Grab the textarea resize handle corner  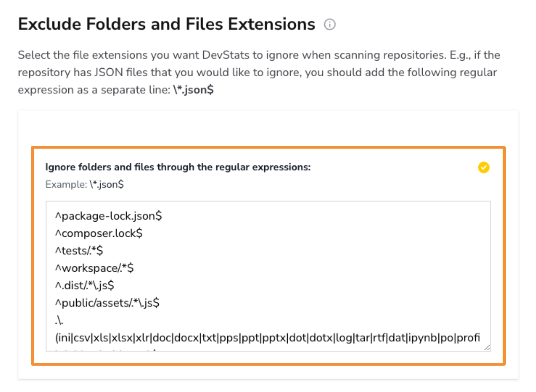pyautogui.click(x=487, y=348)
